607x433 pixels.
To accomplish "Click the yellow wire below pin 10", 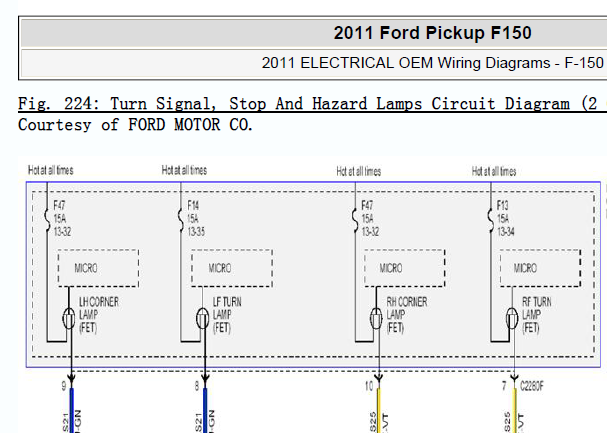I will pyautogui.click(x=379, y=410).
